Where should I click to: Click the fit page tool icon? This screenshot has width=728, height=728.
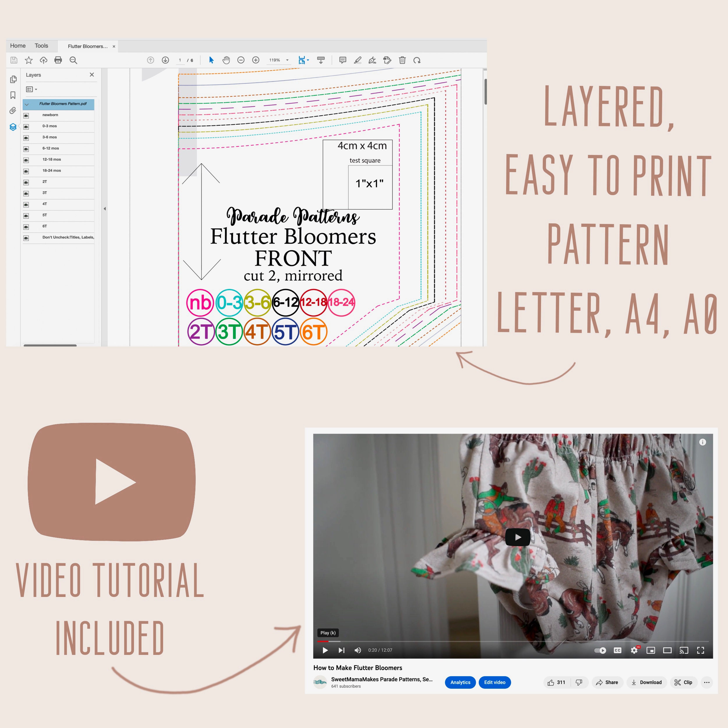[x=301, y=60]
